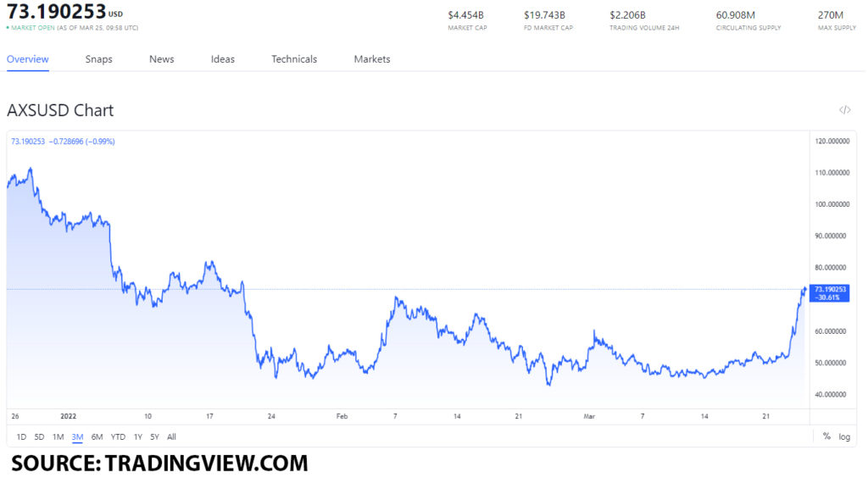Switch to the Overview tab
This screenshot has width=868, height=478.
tap(28, 59)
